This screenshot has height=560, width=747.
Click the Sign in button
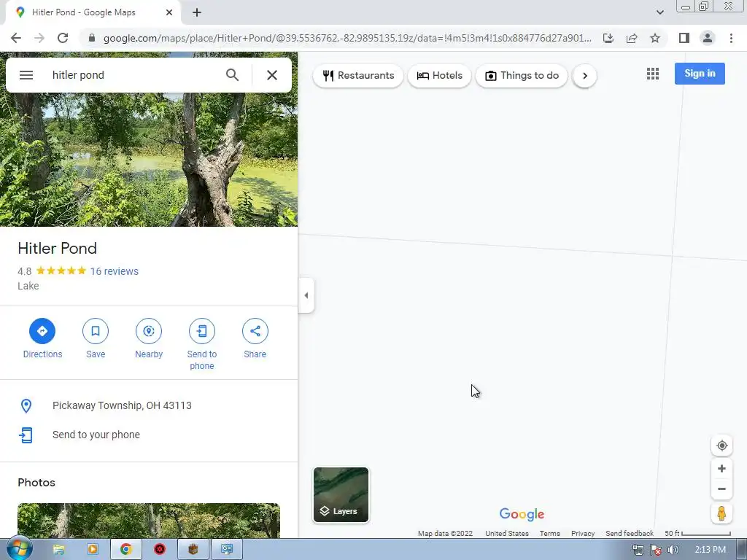point(700,74)
